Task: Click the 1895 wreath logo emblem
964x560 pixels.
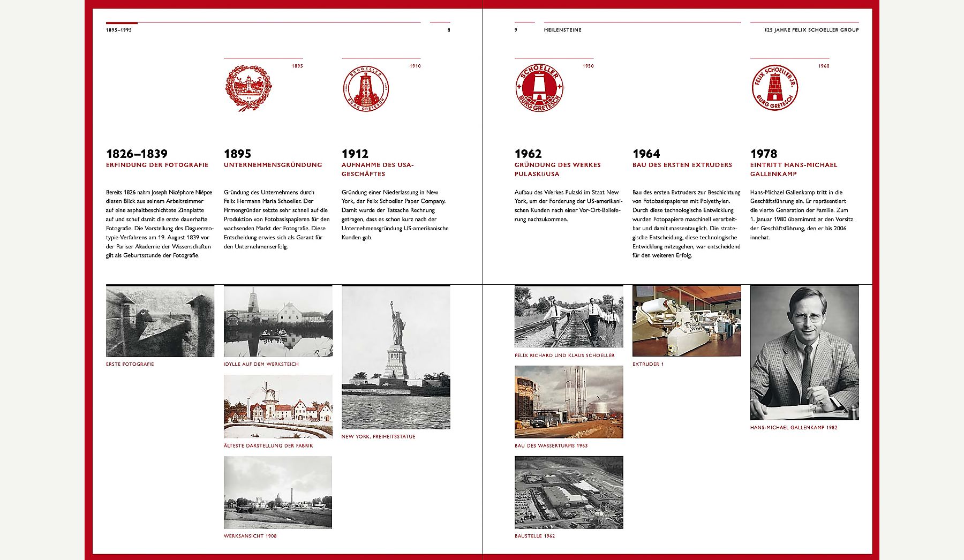Action: (248, 88)
